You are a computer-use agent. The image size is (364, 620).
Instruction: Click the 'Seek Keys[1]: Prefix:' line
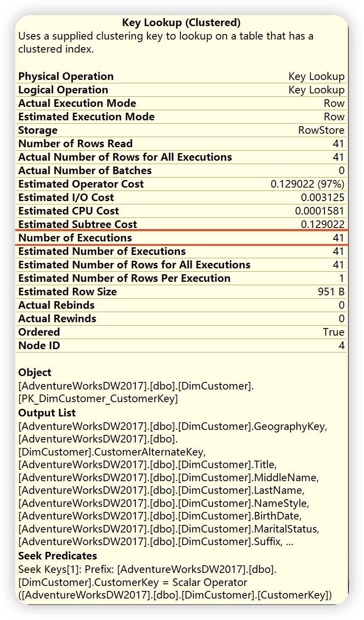tap(148, 570)
